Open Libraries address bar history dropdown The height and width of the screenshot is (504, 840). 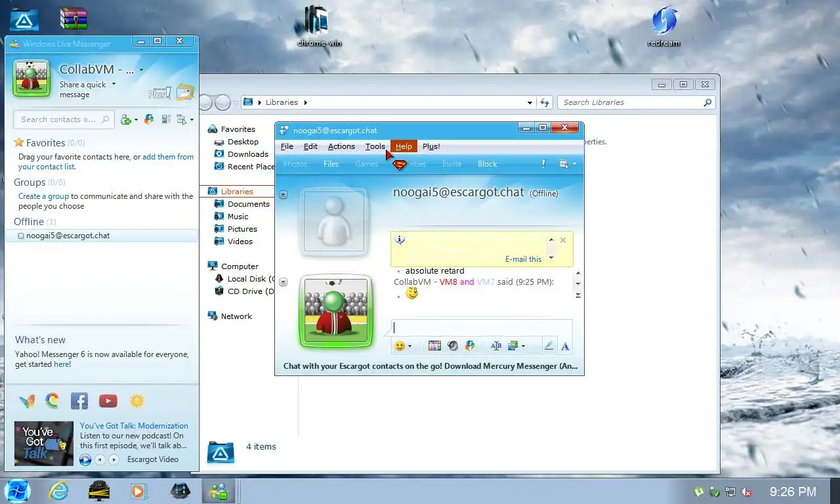tap(530, 102)
